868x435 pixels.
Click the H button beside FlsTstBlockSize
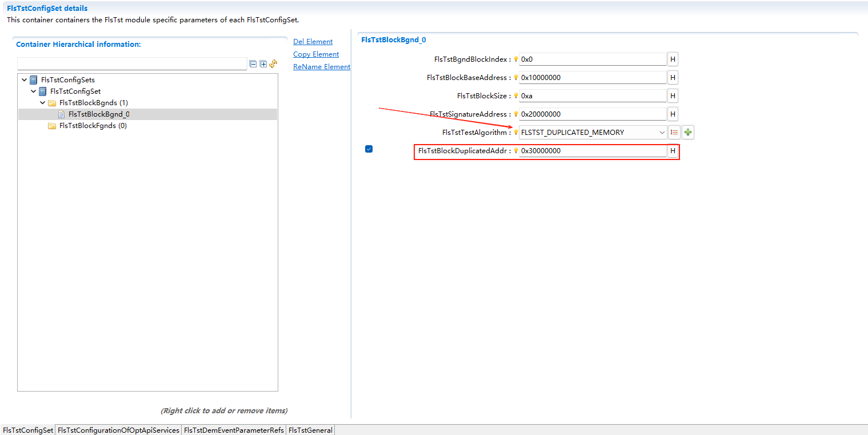(x=673, y=95)
